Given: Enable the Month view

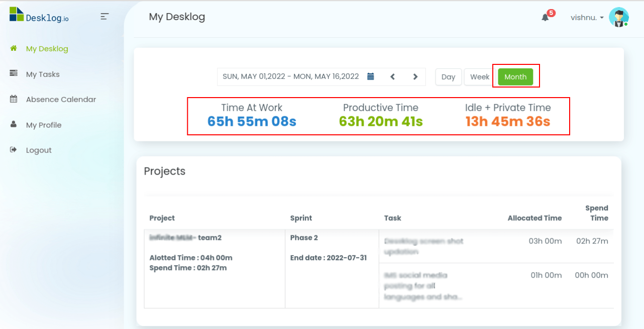Looking at the screenshot, I should pyautogui.click(x=515, y=76).
